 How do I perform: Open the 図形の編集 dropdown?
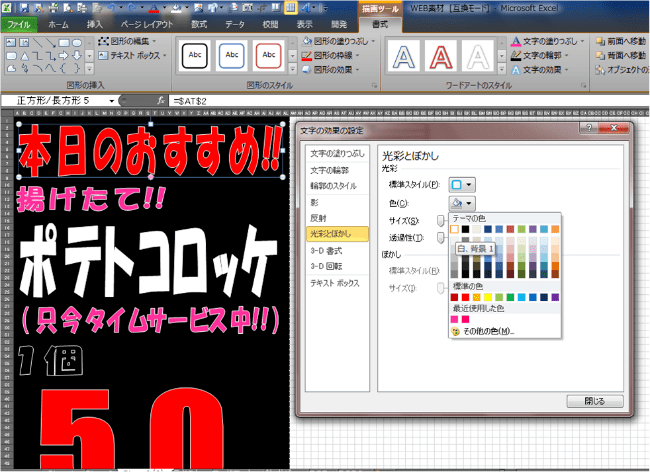(127, 41)
